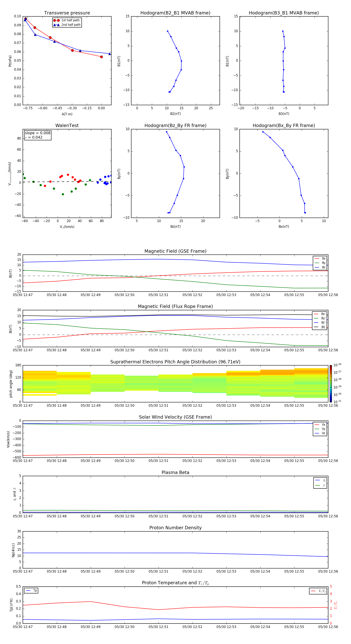This screenshot has width=351, height=644.
Task: Click the "Magnetic Field (Flux Rope Frame)" title
Action: coord(175,307)
